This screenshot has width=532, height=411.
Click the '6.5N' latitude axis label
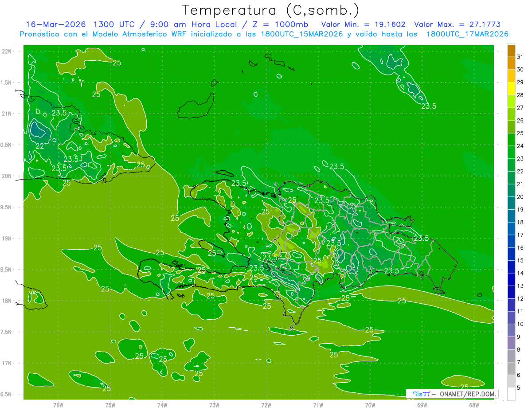tap(6, 395)
